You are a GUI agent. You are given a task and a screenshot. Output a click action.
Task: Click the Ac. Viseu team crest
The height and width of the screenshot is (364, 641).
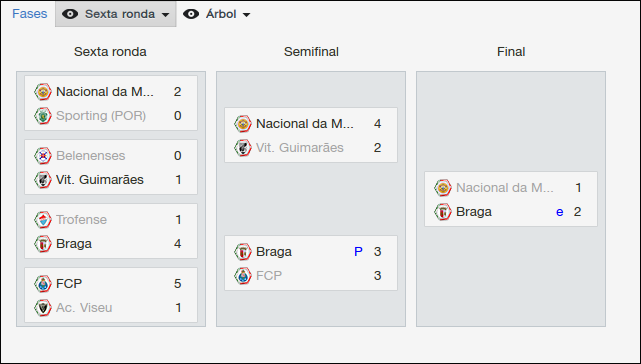coord(43,308)
